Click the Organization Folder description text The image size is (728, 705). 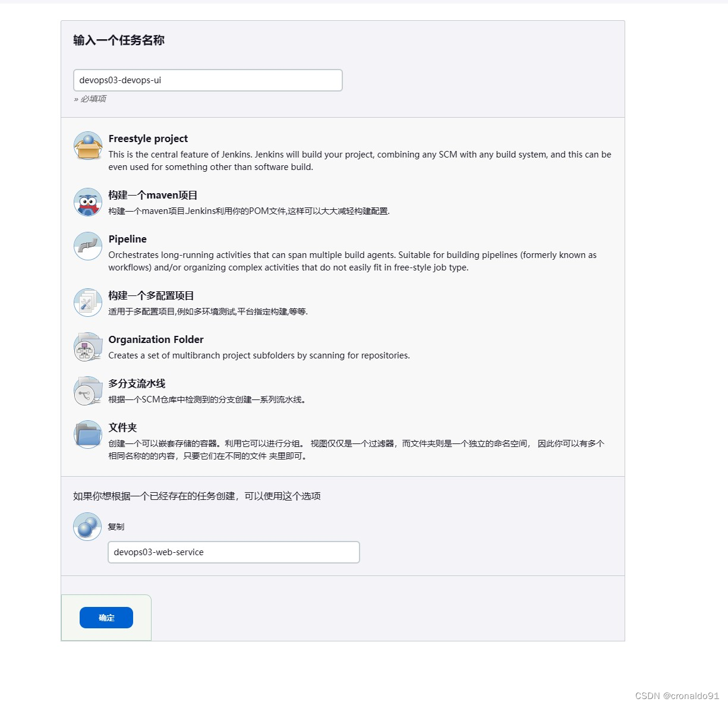pos(259,355)
